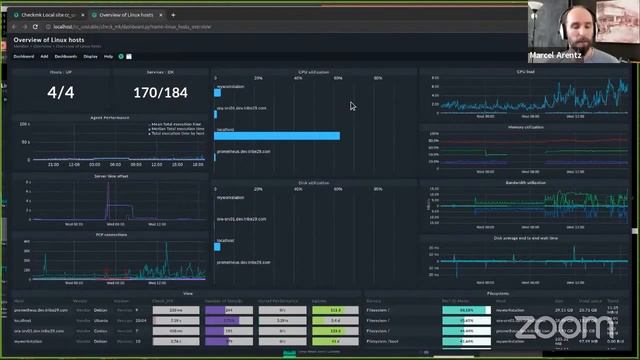The image size is (640, 360).
Task: Click the 41.64% filesystem usage bar
Action: click(467, 341)
